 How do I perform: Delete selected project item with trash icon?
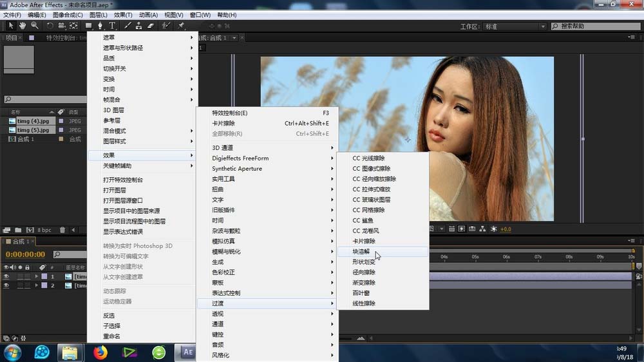[62, 230]
